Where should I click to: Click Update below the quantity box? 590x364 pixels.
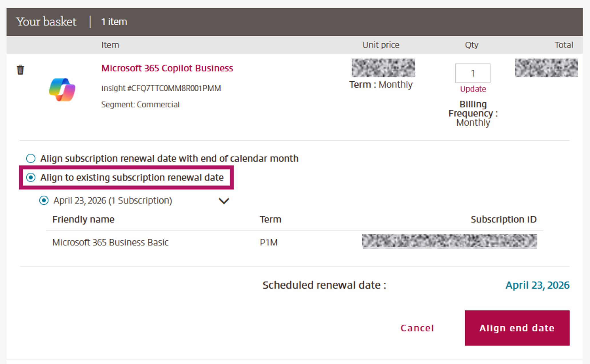[473, 89]
